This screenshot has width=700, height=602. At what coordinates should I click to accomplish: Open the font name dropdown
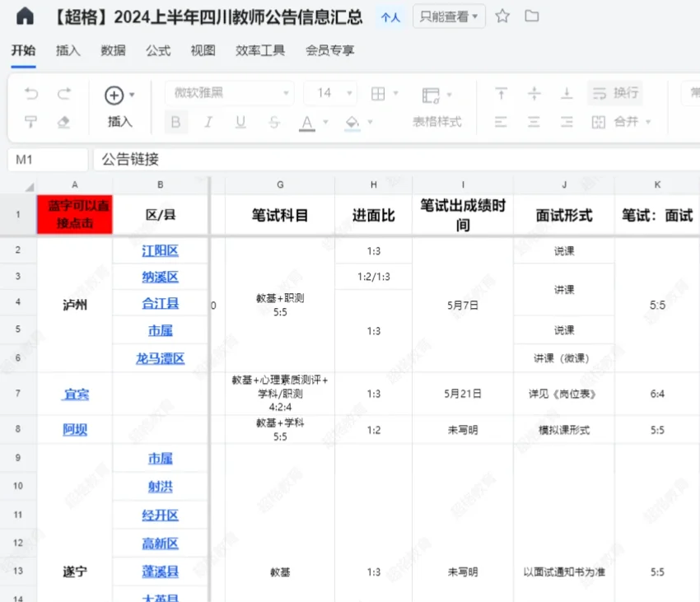tap(284, 93)
